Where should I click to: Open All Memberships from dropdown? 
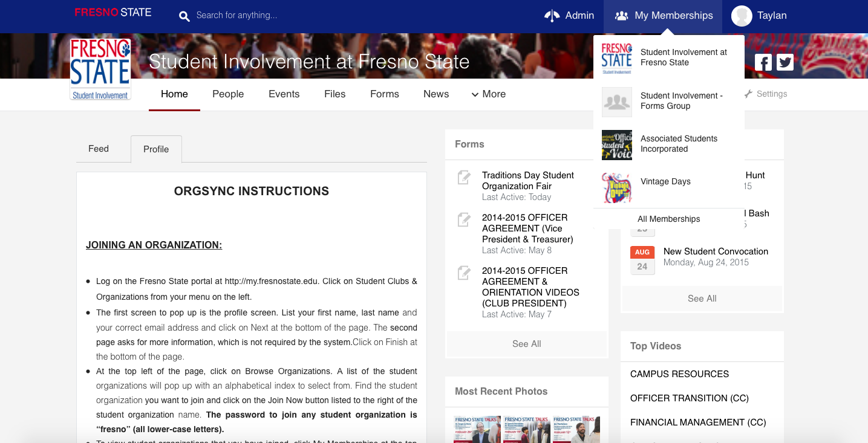coord(668,219)
